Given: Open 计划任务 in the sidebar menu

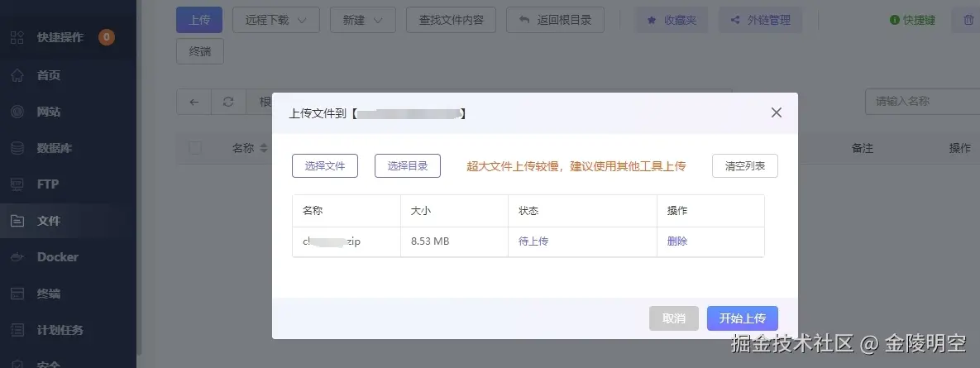Looking at the screenshot, I should coord(60,329).
